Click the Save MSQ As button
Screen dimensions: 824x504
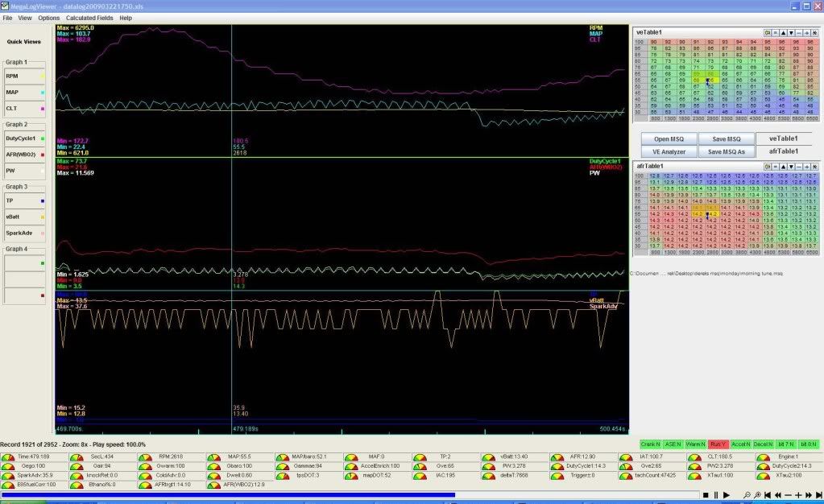[727, 152]
